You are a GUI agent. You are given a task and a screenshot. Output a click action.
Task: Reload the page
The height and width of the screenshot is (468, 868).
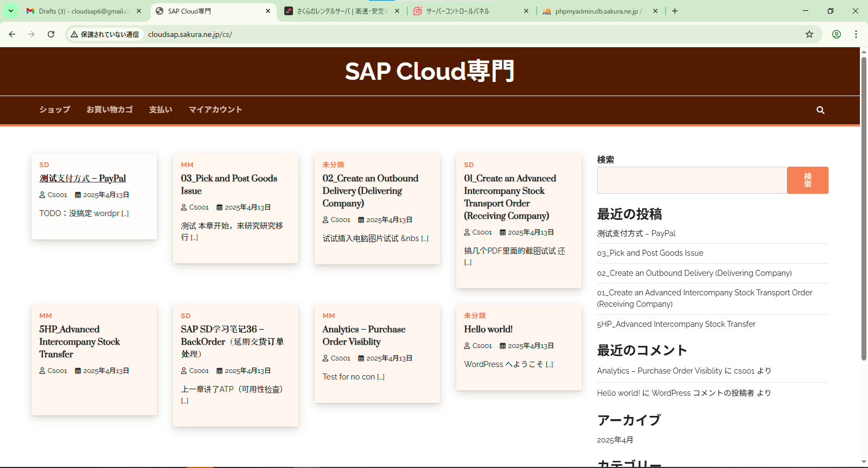(x=51, y=34)
